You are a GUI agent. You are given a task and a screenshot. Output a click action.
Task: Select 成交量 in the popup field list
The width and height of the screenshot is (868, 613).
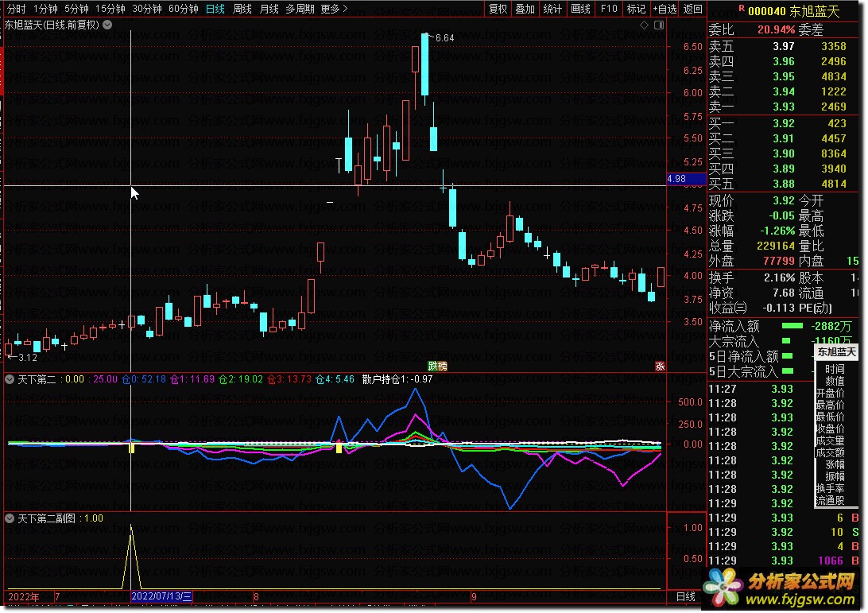830,440
